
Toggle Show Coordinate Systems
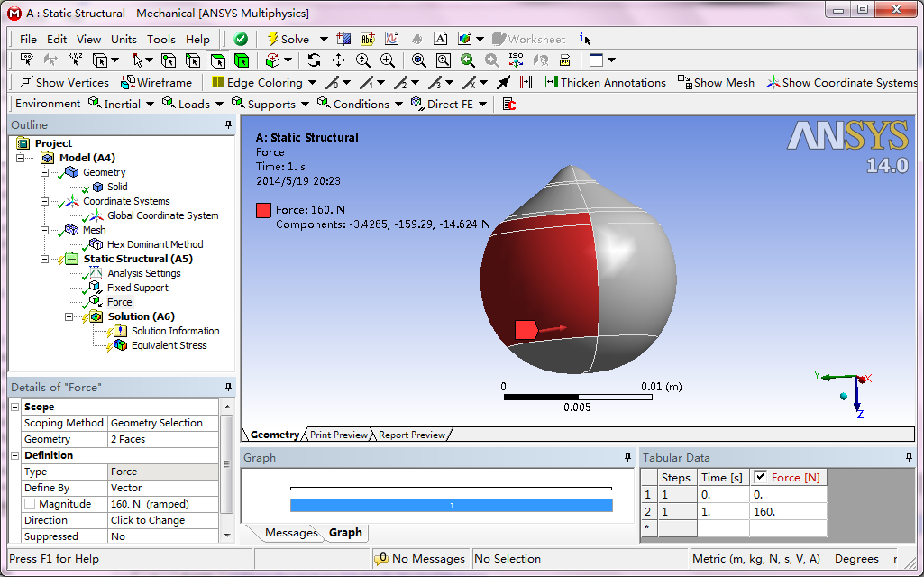(841, 83)
